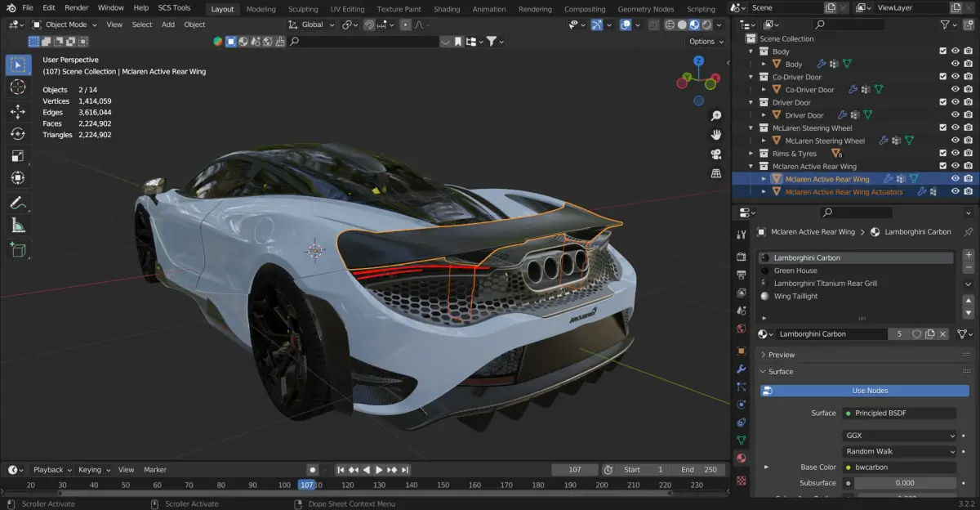
Task: Select the Rotate tool
Action: pos(18,133)
